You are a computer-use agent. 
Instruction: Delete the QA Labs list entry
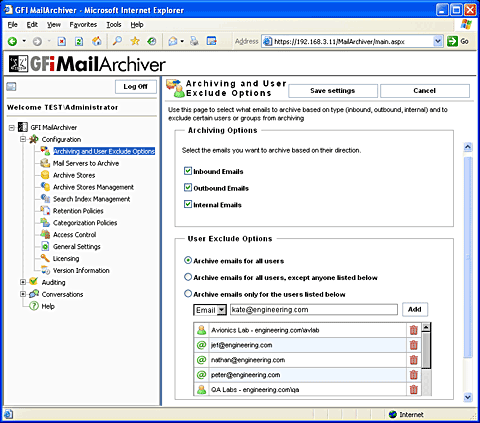click(414, 389)
